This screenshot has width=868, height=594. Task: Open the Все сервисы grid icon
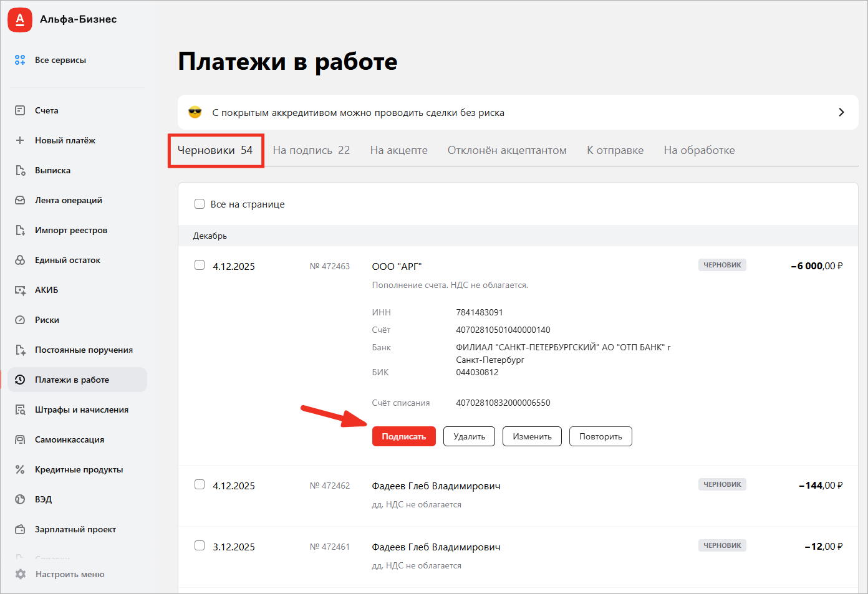point(20,60)
